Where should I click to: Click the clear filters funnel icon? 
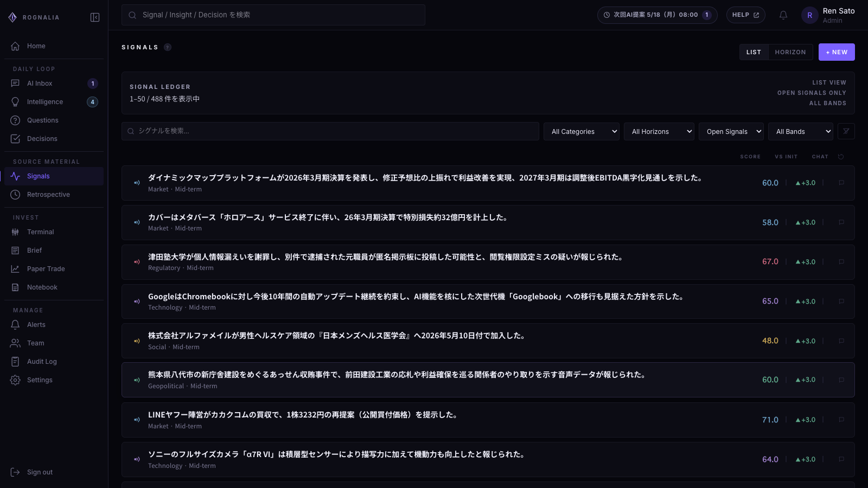point(846,131)
